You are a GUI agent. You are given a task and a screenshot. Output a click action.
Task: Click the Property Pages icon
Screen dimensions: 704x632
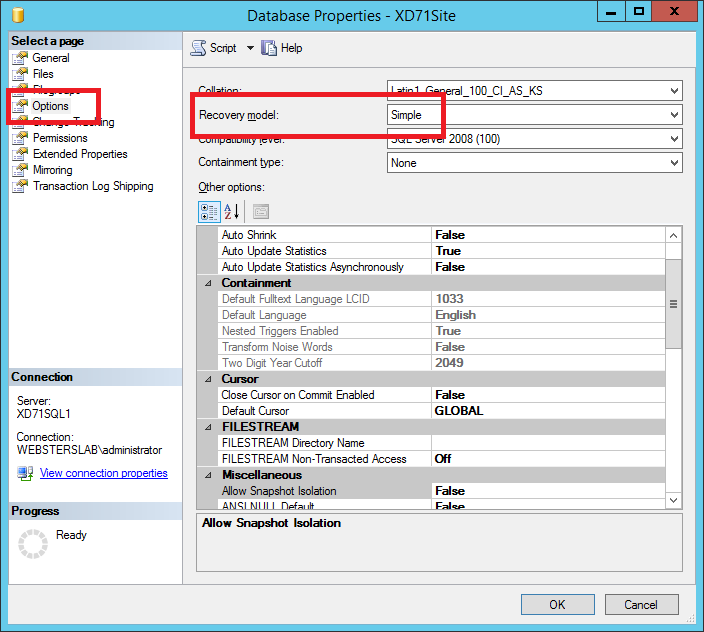260,211
